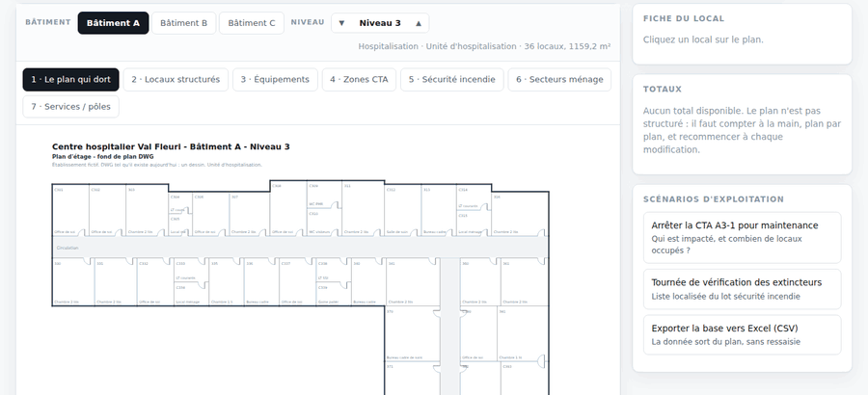This screenshot has width=868, height=395.
Task: Click the Cliquez un local sur le plan hint
Action: click(703, 39)
